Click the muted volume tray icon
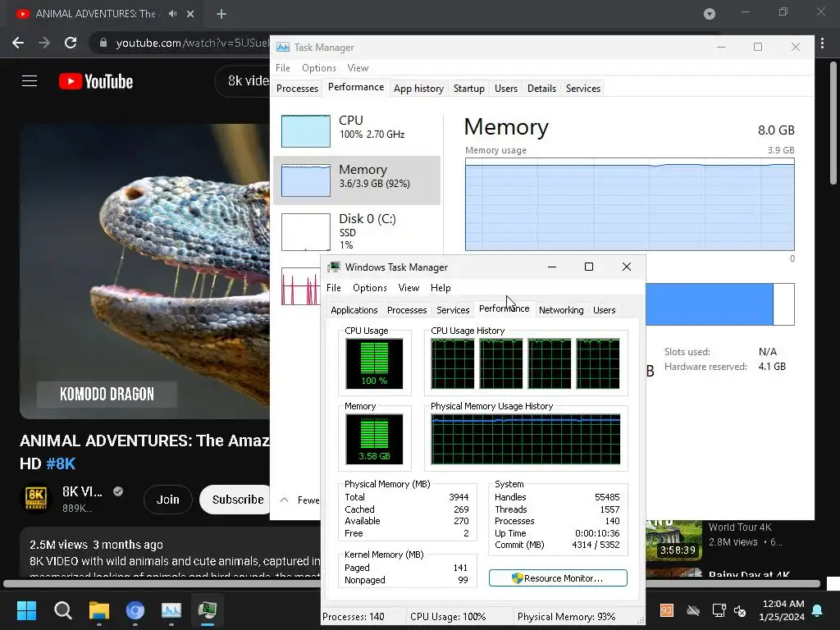This screenshot has width=840, height=630. click(x=740, y=610)
